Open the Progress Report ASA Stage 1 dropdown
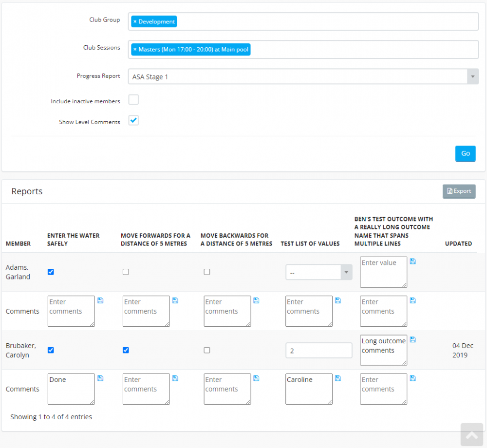487x448 pixels. (303, 77)
